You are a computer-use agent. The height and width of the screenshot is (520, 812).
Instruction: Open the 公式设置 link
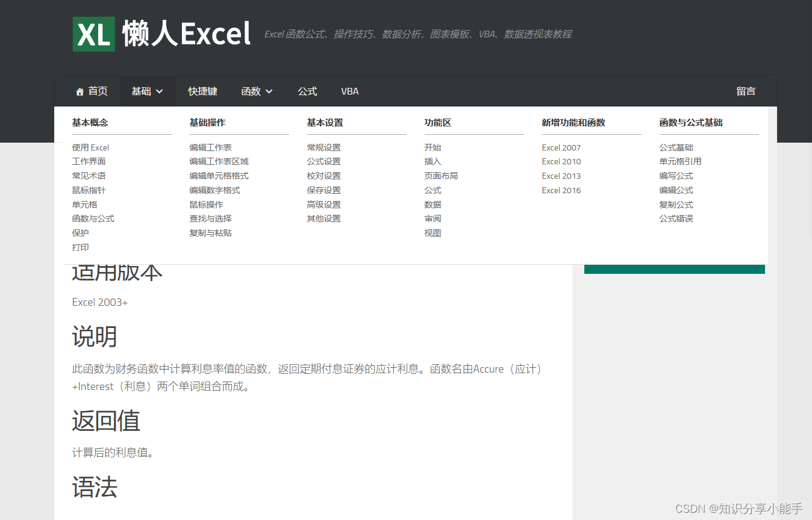[x=324, y=161]
